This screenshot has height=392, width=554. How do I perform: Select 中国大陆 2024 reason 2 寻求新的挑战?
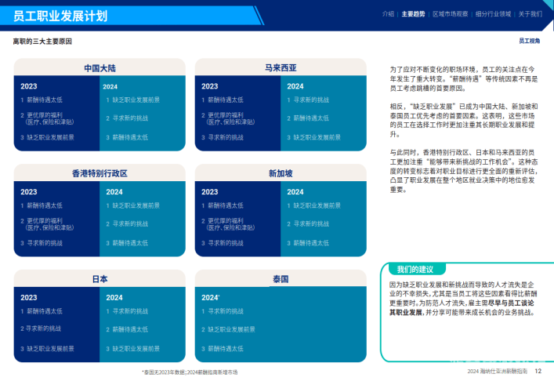pyautogui.click(x=127, y=118)
